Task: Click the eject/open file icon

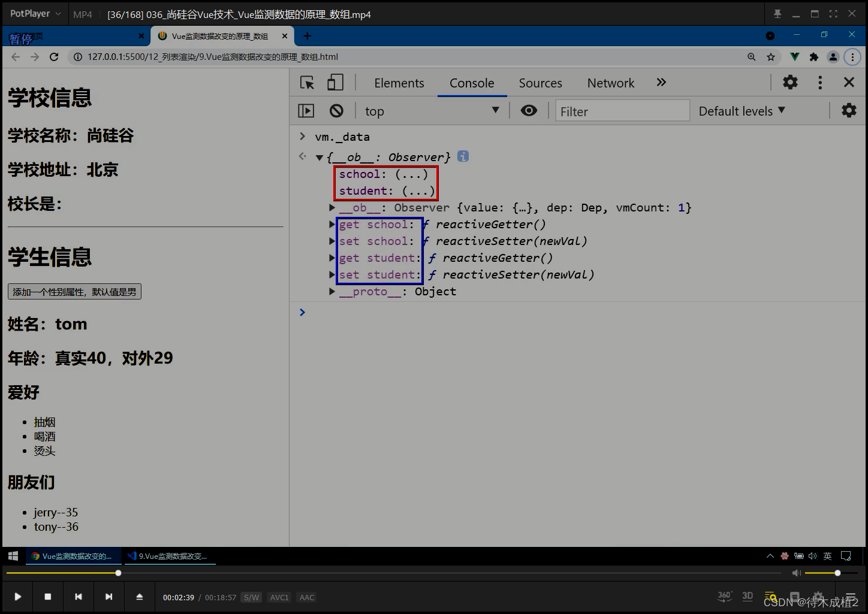Action: pos(140,597)
